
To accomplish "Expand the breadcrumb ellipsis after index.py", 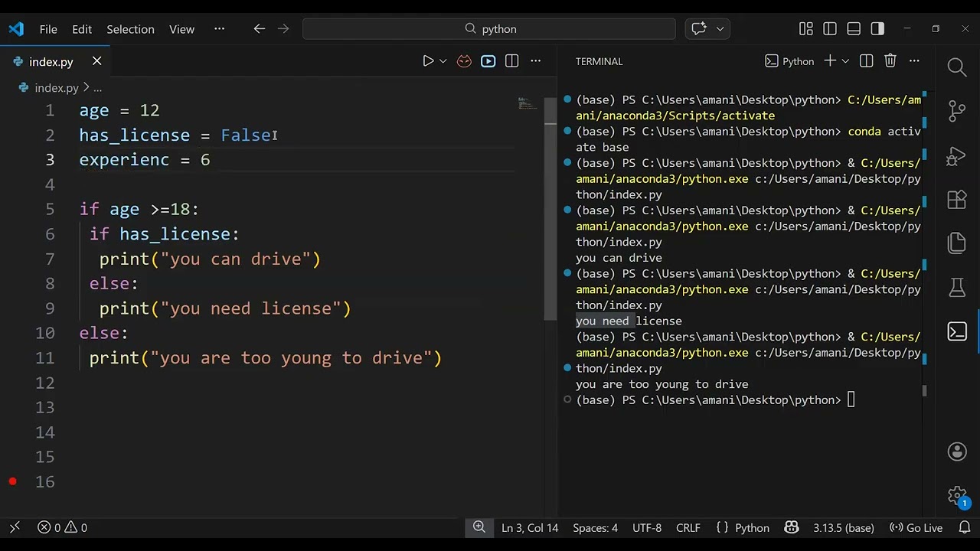I will 97,88.
